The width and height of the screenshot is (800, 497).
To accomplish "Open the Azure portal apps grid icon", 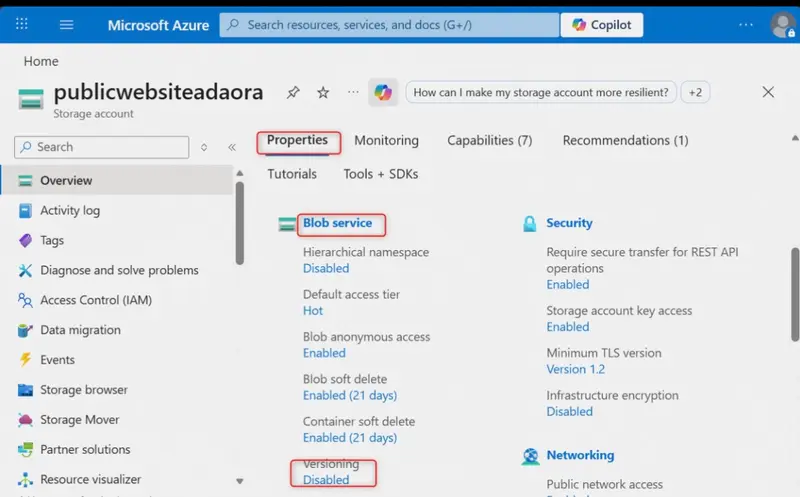I will point(22,24).
